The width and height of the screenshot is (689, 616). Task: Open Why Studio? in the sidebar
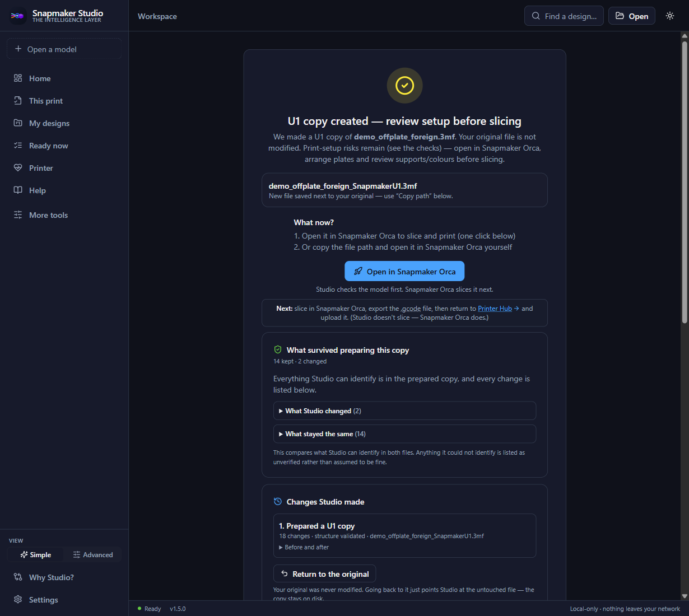click(x=64, y=577)
